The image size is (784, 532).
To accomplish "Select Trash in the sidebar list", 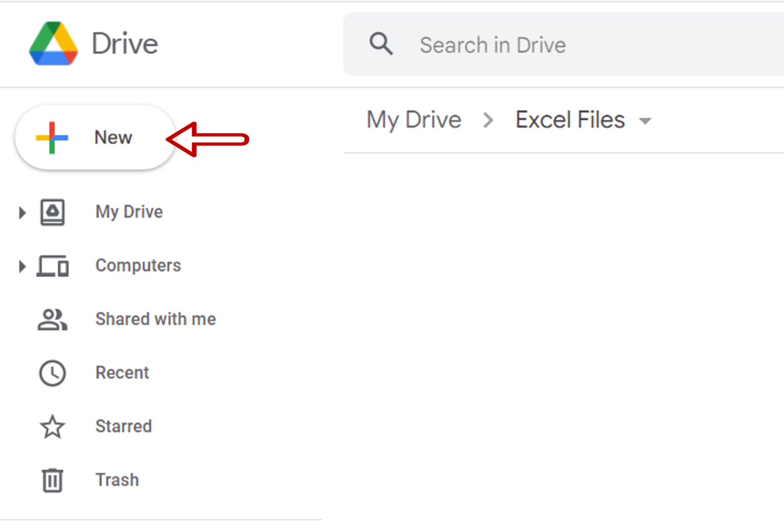I will 116,480.
